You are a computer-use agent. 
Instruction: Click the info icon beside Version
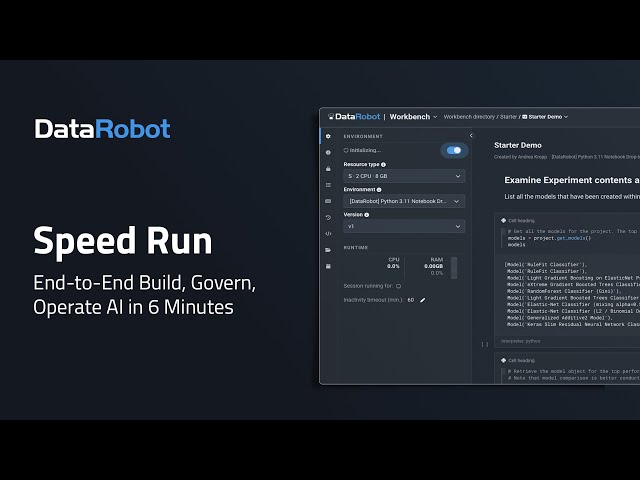coord(365,214)
